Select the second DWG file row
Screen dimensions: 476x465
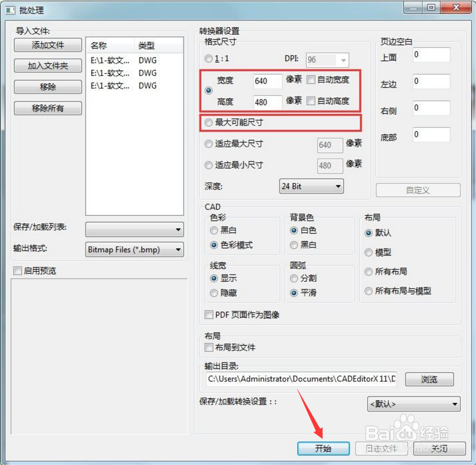click(x=135, y=73)
